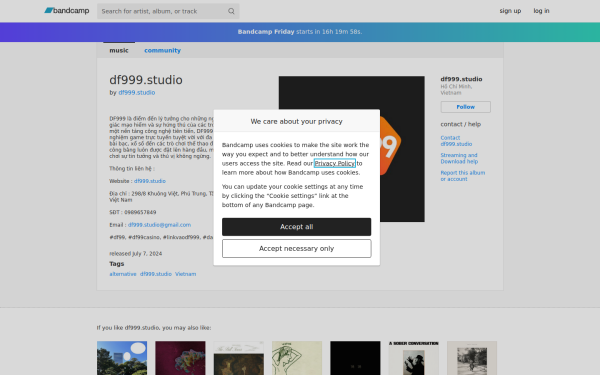Click the 'released July 7, 2024' text
Image resolution: width=600 pixels, height=375 pixels.
click(135, 254)
